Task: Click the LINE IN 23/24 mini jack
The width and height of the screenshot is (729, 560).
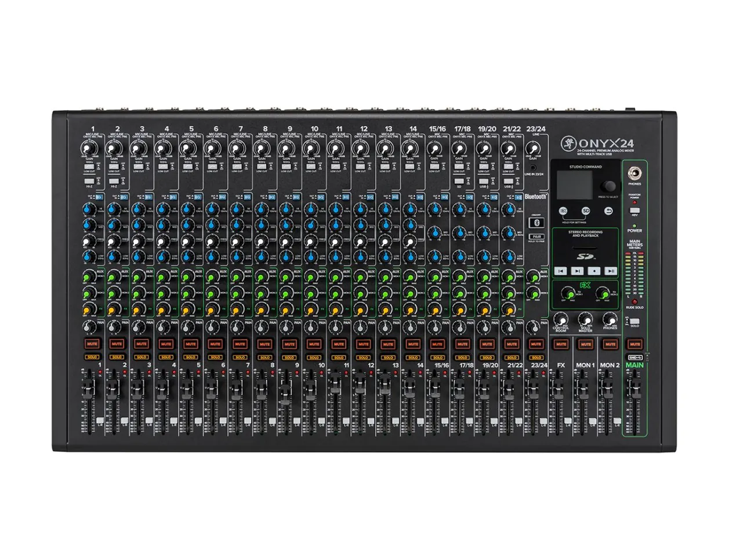Action: [x=533, y=167]
